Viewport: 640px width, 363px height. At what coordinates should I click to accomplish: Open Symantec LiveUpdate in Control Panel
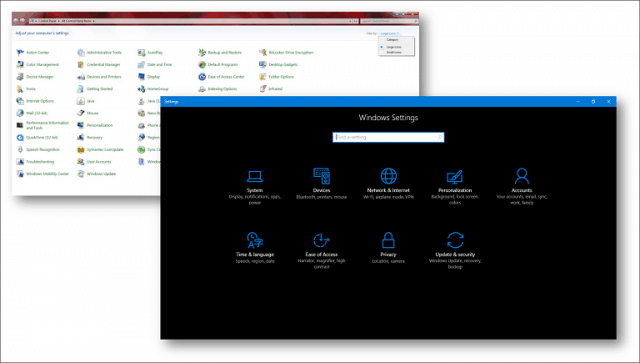[x=100, y=149]
